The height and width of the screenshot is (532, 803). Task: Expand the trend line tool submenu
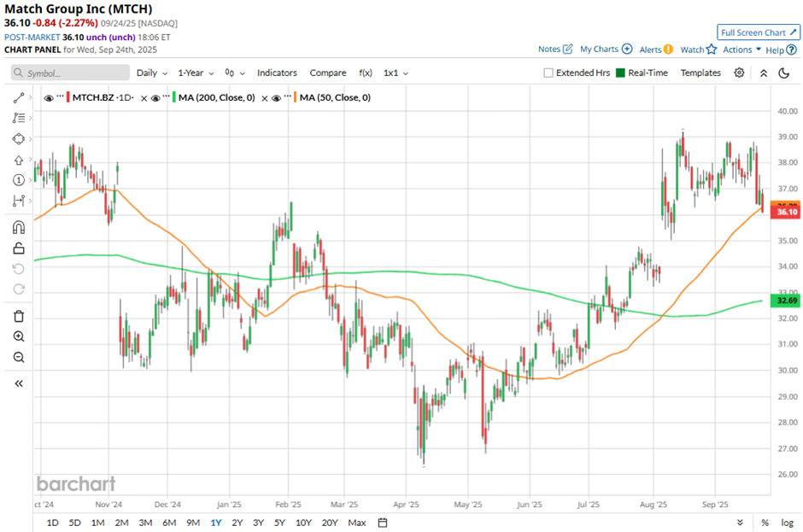[x=30, y=98]
